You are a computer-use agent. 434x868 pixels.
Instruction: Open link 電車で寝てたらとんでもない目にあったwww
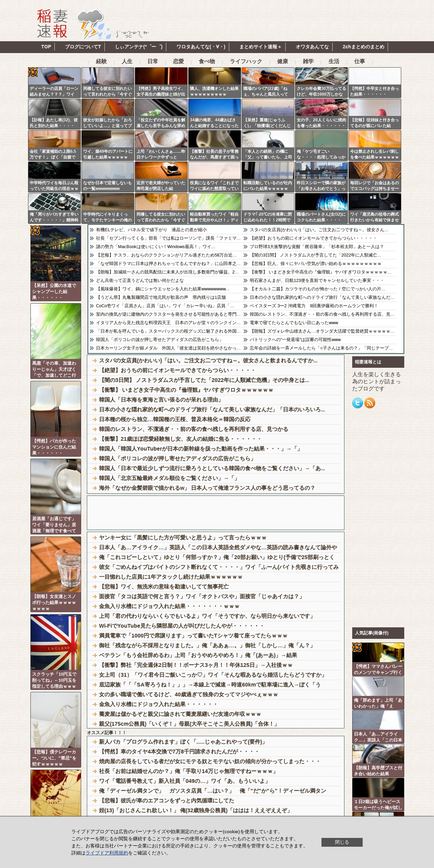(294, 322)
